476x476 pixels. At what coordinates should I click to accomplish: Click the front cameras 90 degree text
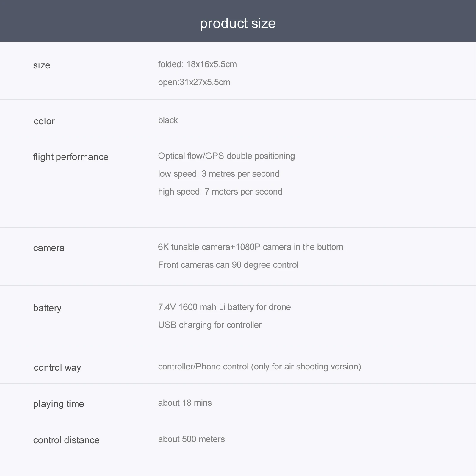[x=228, y=265]
